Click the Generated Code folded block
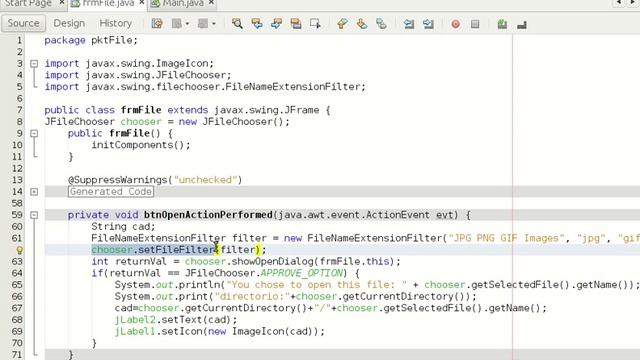Image resolution: width=640 pixels, height=360 pixels. click(111, 191)
